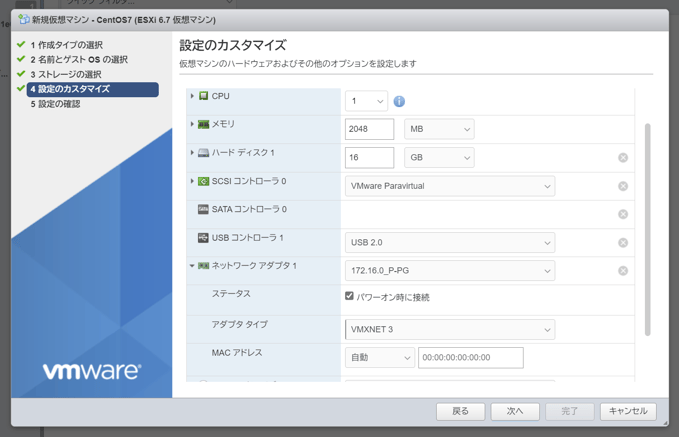Click the 次へ button
The height and width of the screenshot is (437, 679).
tap(515, 411)
